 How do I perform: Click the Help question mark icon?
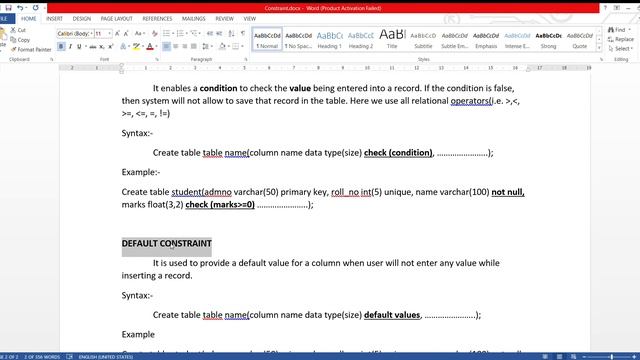[605, 8]
